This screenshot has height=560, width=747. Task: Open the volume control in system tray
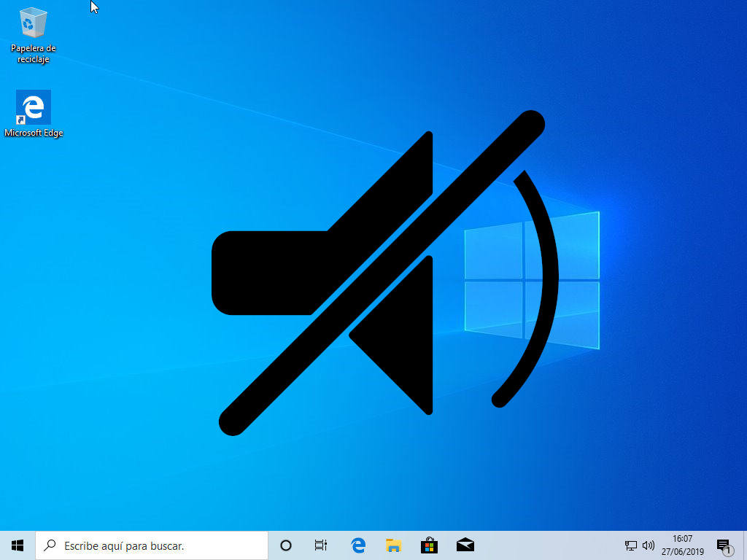[648, 545]
